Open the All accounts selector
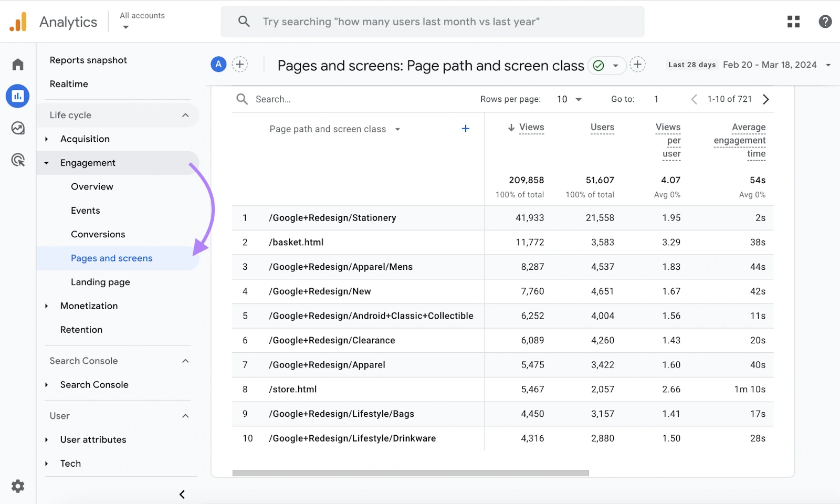 tap(142, 21)
